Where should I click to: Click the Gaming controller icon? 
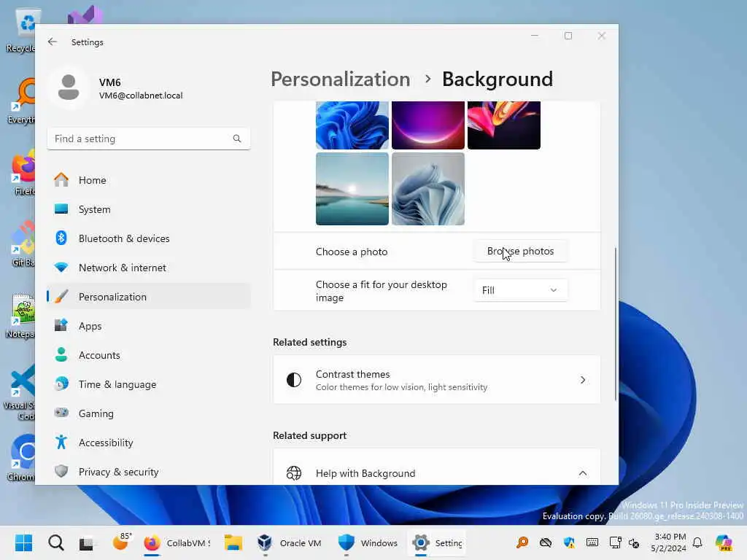point(61,413)
